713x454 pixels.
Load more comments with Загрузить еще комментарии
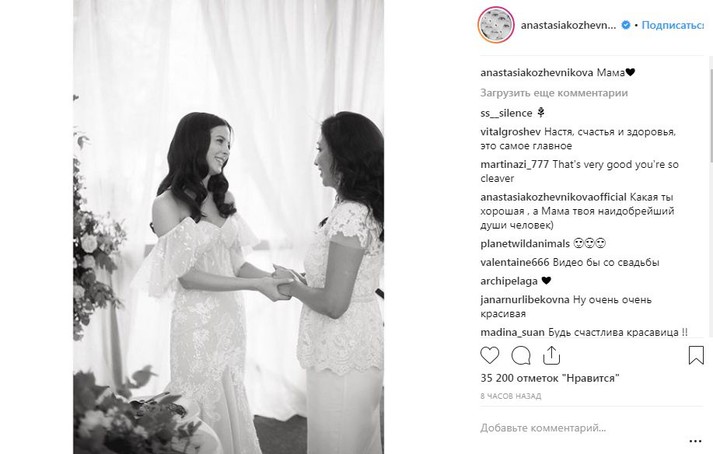click(x=554, y=93)
